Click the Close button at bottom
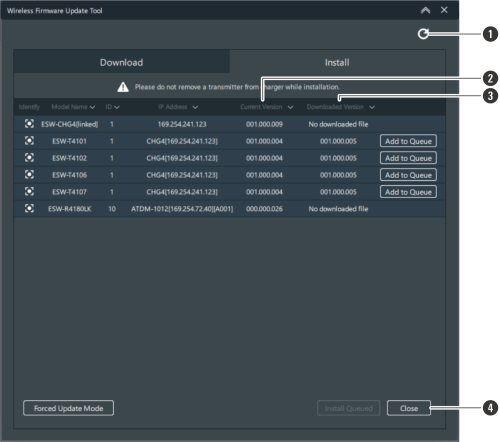Screen dimensions: 500x442 tap(409, 408)
